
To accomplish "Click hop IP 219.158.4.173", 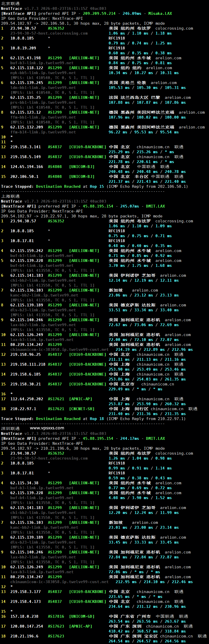I will (x=25, y=602).
